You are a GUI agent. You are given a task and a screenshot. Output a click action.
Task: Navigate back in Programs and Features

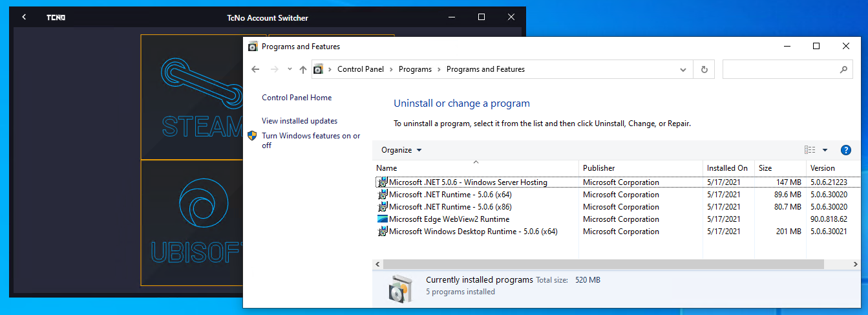pos(255,69)
